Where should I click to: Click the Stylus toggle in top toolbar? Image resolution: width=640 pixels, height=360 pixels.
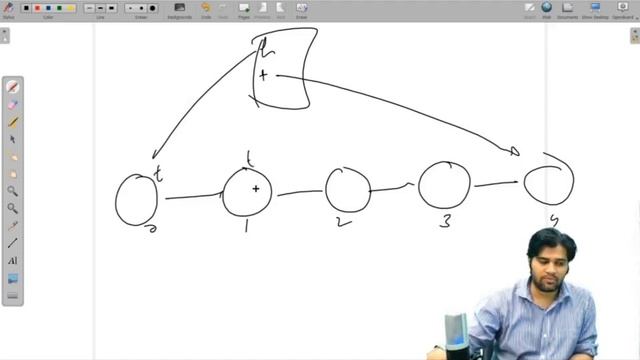pyautogui.click(x=8, y=9)
